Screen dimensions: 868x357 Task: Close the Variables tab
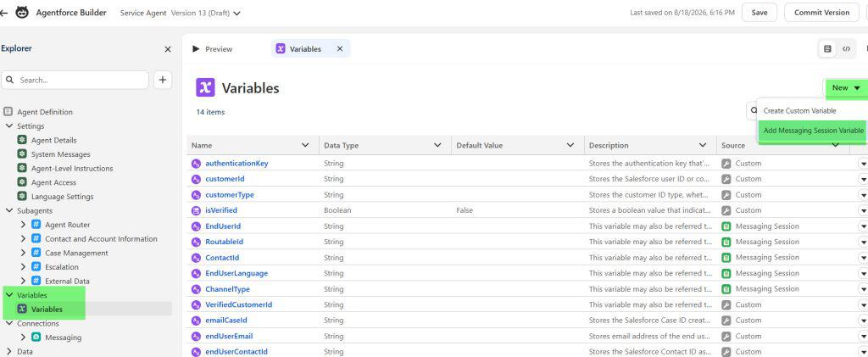point(340,48)
